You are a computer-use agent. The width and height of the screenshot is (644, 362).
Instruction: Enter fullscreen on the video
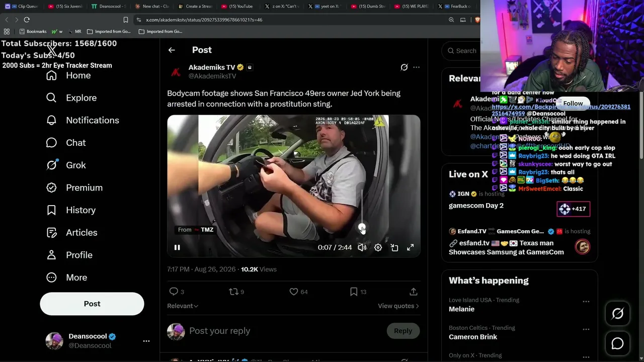click(x=411, y=247)
